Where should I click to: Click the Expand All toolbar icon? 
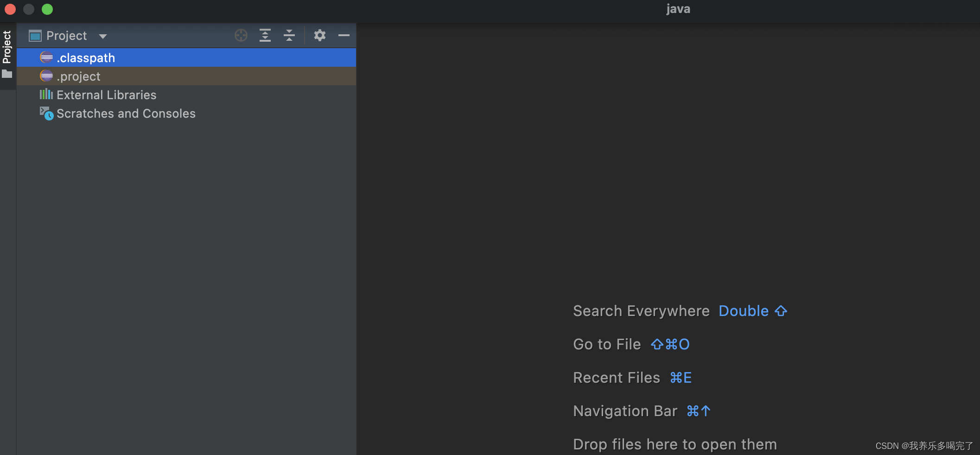click(x=265, y=35)
